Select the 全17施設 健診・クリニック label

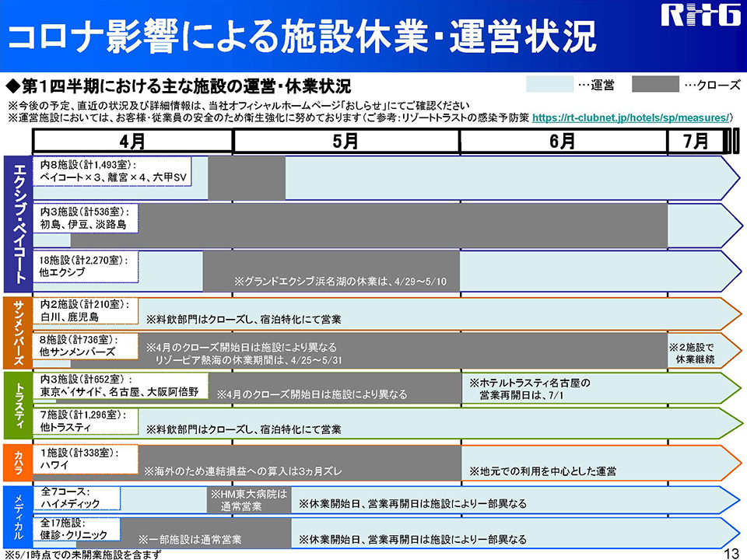click(77, 529)
